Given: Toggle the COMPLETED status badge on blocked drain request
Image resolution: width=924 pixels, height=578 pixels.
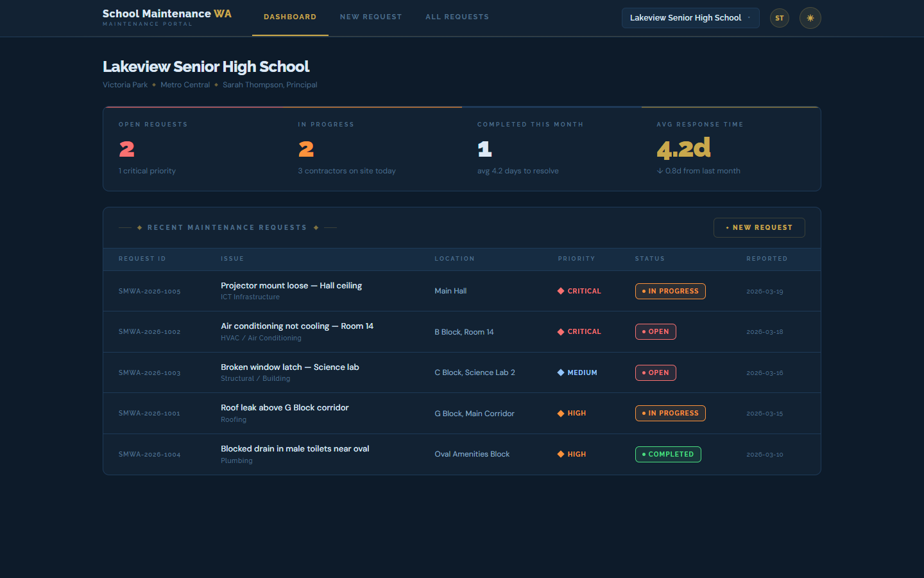Looking at the screenshot, I should 668,454.
